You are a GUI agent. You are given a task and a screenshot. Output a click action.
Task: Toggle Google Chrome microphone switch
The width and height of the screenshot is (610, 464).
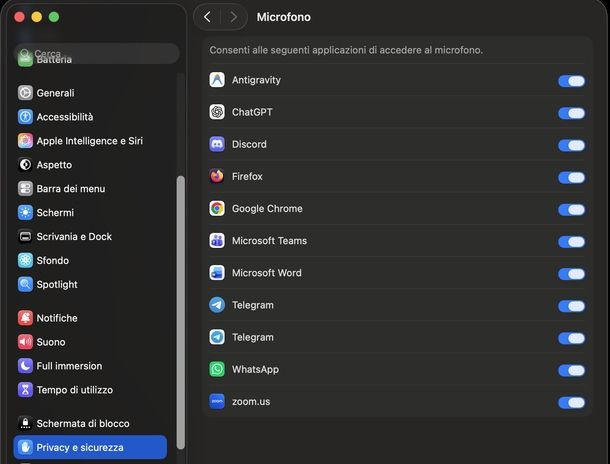(571, 210)
